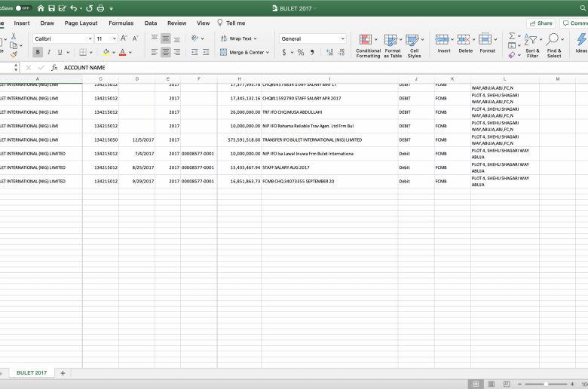
Task: Click the Print icon in title bar
Action: 100,8
